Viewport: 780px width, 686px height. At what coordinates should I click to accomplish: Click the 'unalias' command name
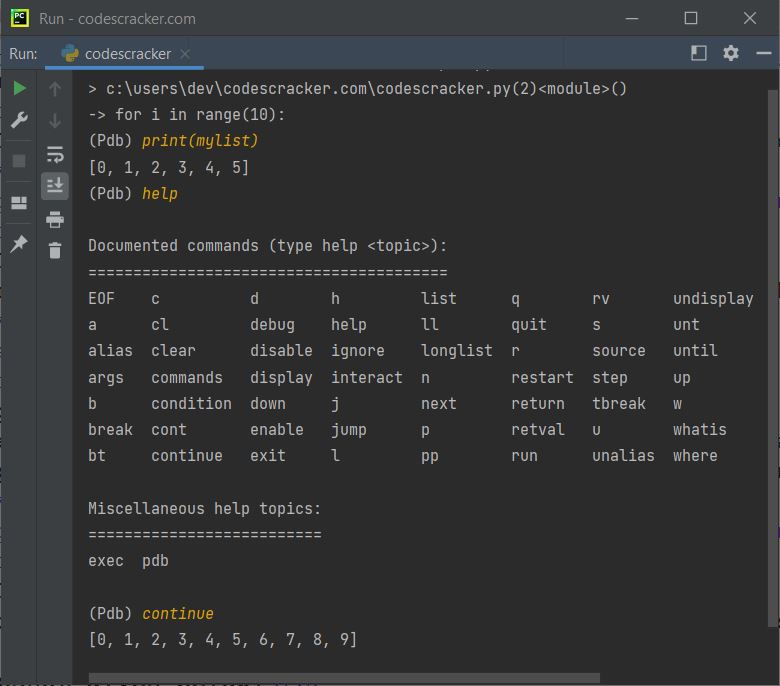623,456
